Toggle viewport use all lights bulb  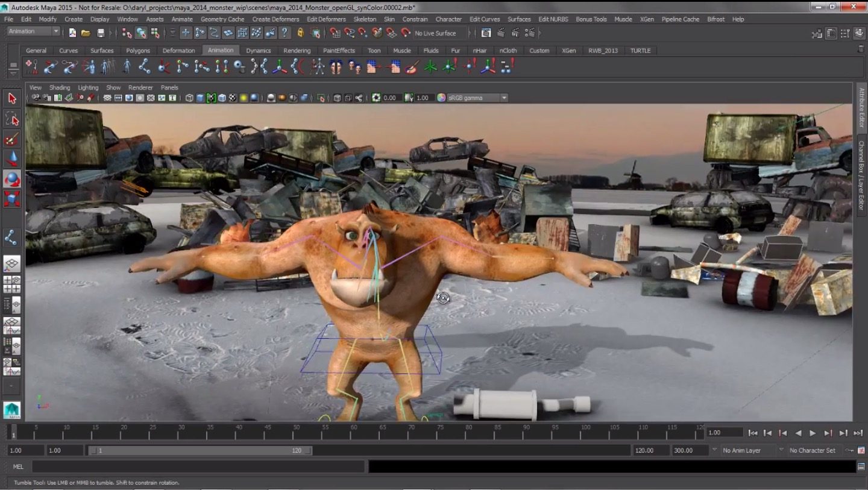[244, 98]
